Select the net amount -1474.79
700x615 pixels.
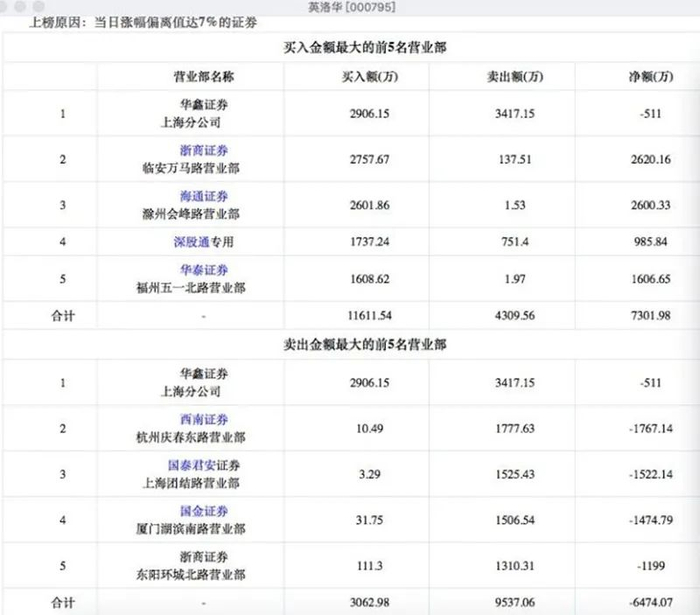[x=650, y=520]
